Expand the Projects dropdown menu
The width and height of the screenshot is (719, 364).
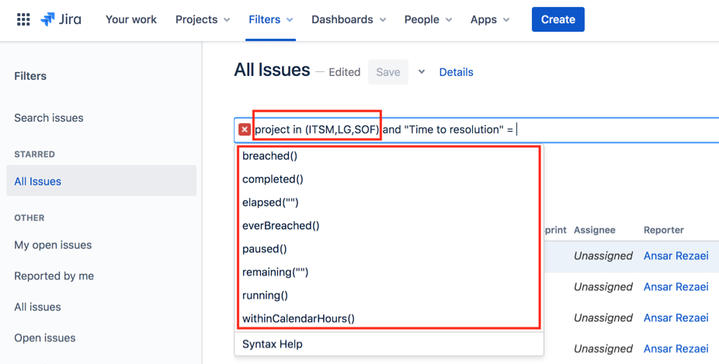coord(203,19)
